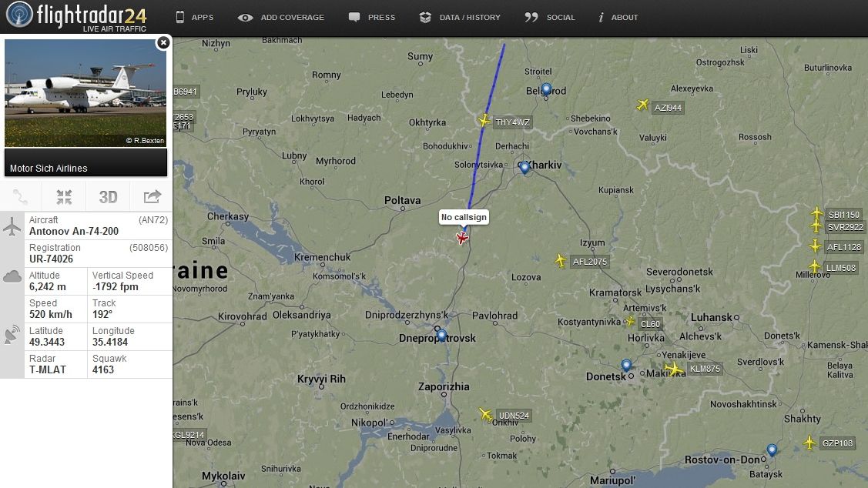Screen dimensions: 868x488
Task: Open the About menu item
Action: pos(618,17)
